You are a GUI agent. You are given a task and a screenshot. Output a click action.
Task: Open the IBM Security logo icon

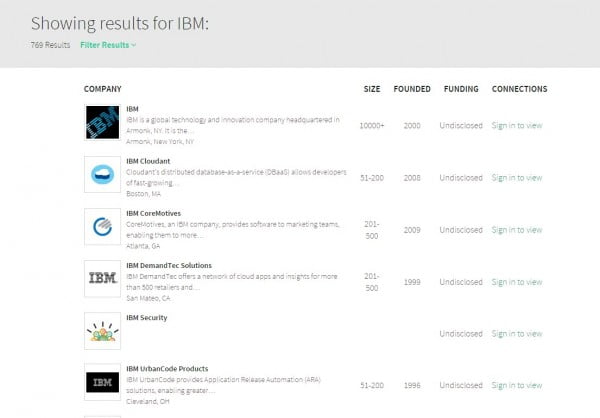click(x=102, y=330)
